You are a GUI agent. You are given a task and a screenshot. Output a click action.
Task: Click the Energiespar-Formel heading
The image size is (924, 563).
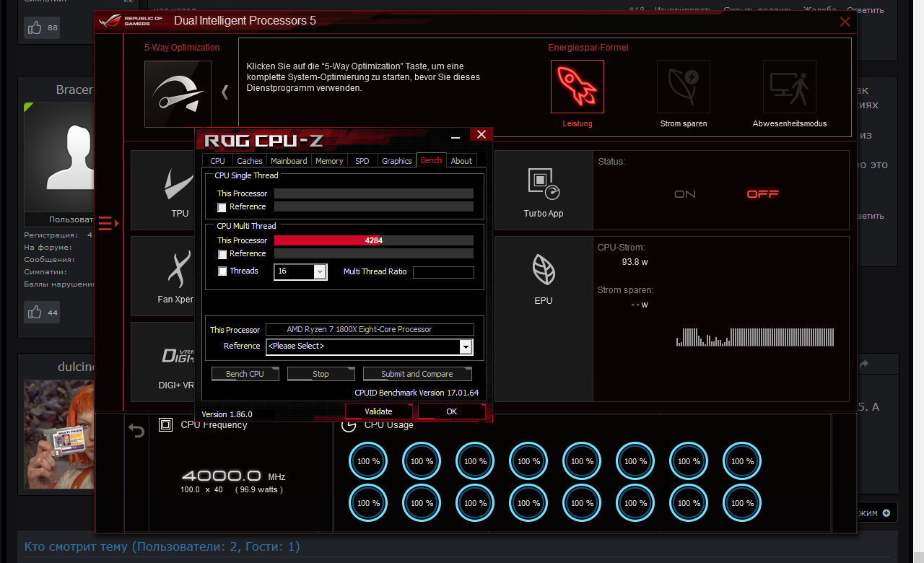click(588, 48)
